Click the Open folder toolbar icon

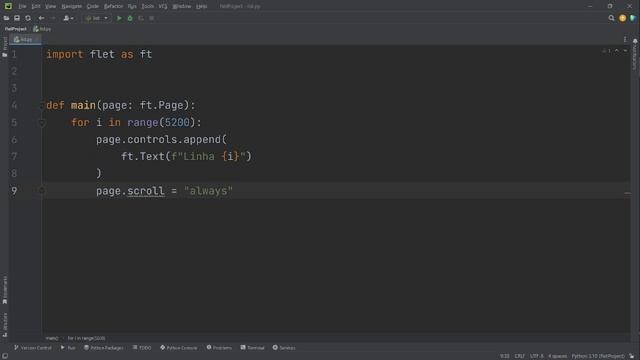6,18
